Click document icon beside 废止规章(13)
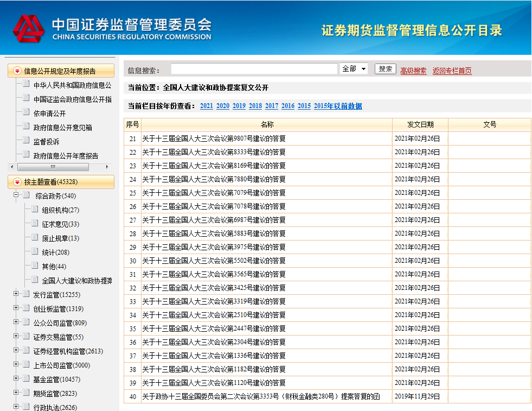The width and height of the screenshot is (532, 411). (x=35, y=237)
